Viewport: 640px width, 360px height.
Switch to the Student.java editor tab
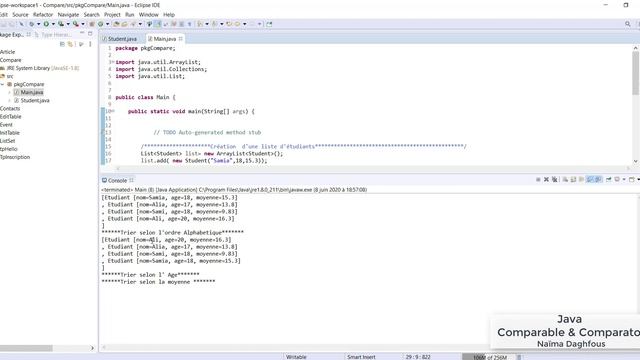[x=119, y=39]
